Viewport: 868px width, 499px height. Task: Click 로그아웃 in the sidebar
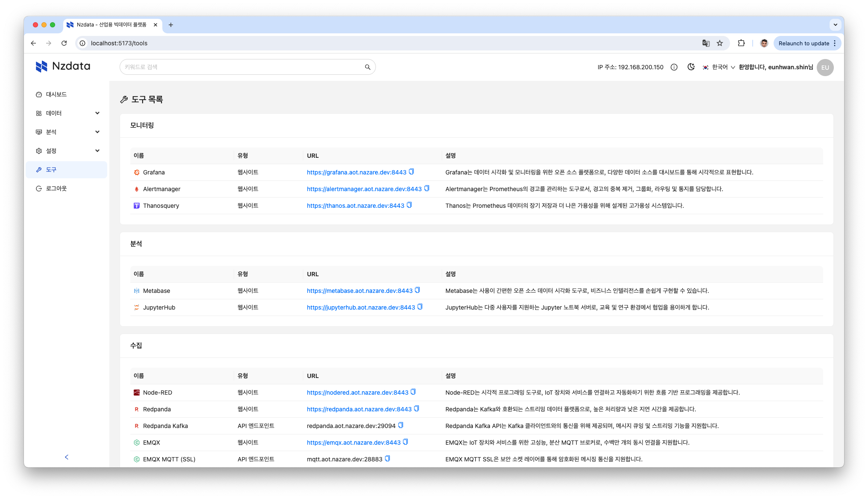click(67, 189)
